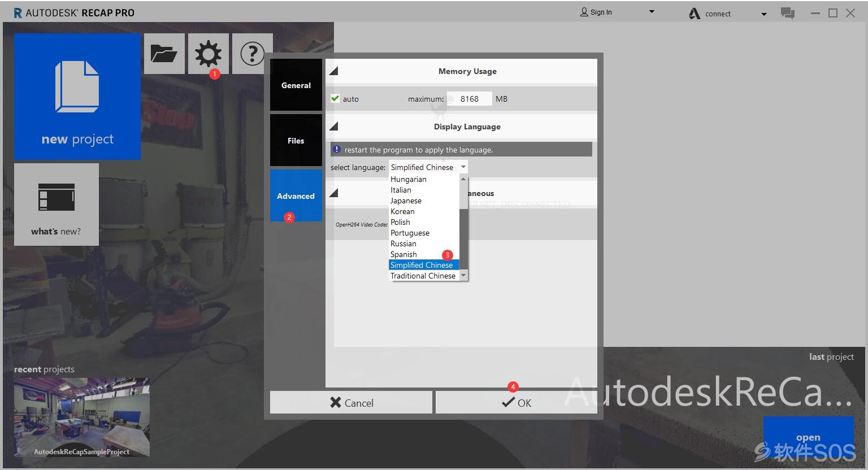Select Portuguese from language list

point(424,233)
